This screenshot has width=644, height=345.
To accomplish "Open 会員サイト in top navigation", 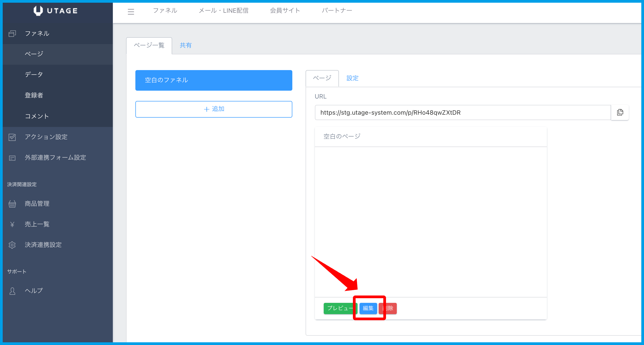I will point(285,11).
